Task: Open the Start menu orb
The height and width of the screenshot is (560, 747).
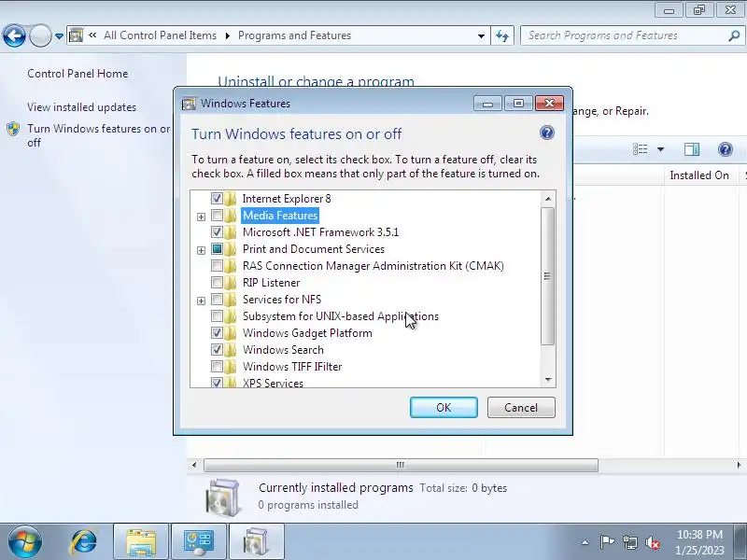Action: coord(24,541)
